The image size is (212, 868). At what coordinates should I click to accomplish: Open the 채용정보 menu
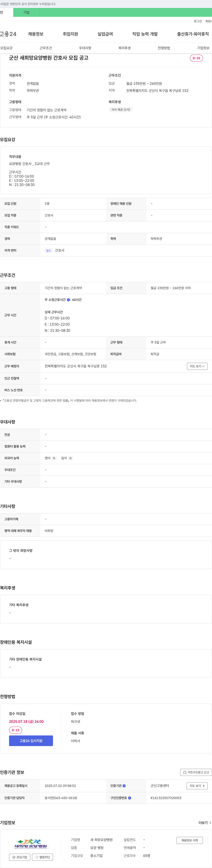pos(36,34)
